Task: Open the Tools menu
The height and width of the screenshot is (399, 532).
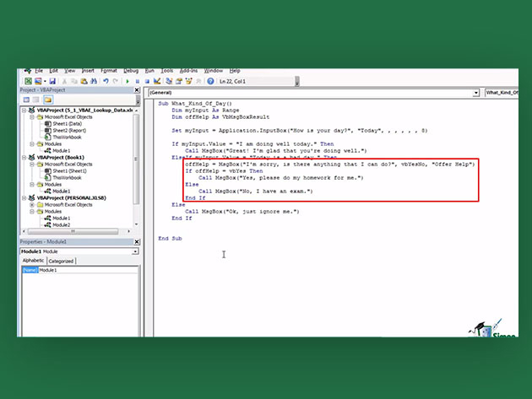Action: 167,71
